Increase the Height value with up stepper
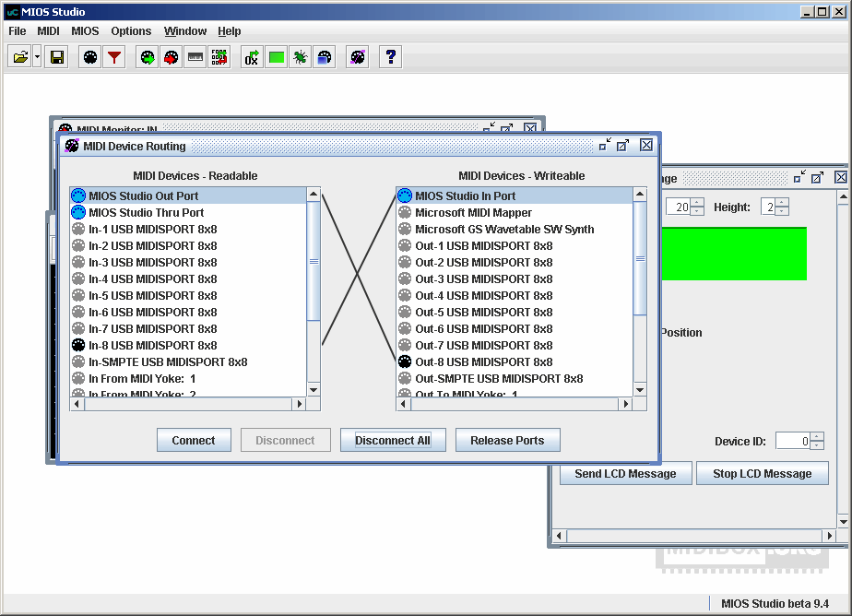The image size is (852, 616). 782,203
